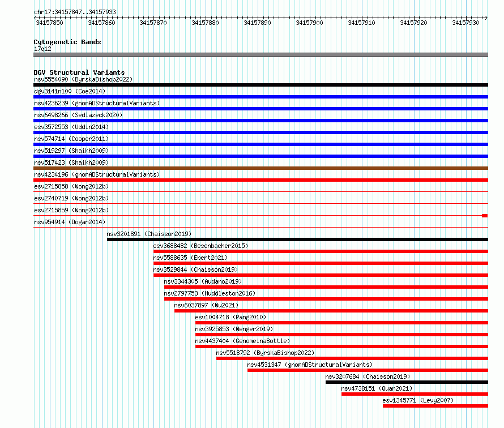Open esv1345771 (Levy2007) label

point(418,400)
